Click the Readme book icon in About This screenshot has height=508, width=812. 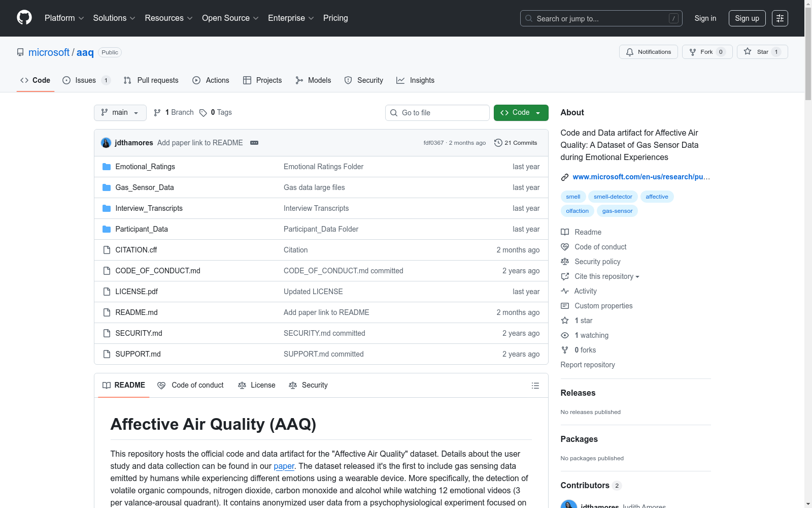(x=565, y=232)
